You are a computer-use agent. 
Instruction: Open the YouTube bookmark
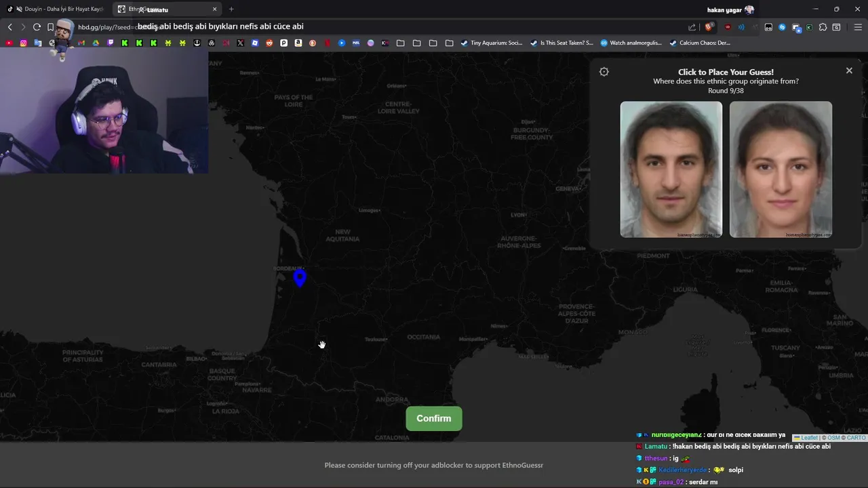(9, 43)
